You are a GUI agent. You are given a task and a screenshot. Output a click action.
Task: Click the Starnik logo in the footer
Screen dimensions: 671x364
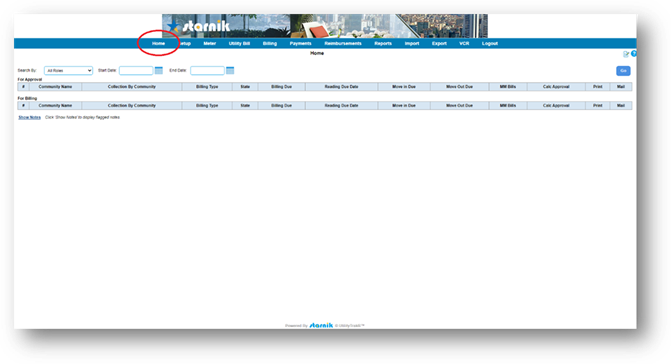pos(321,326)
